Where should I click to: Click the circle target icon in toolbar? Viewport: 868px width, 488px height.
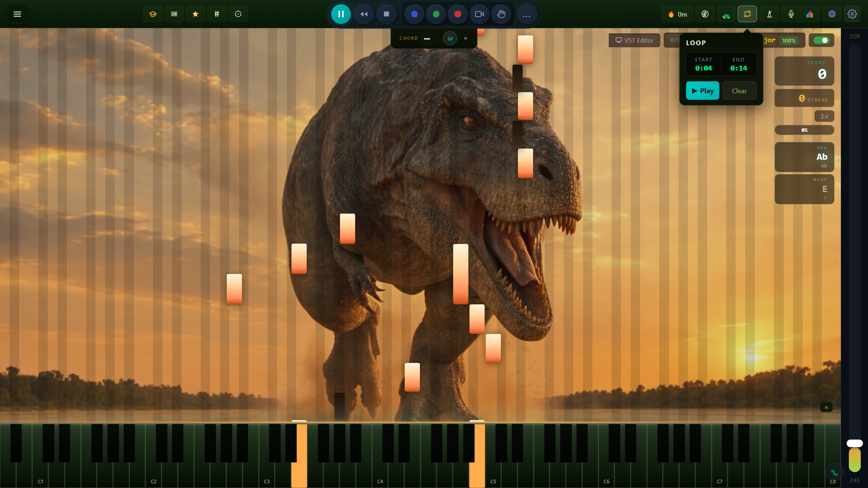[x=238, y=14]
